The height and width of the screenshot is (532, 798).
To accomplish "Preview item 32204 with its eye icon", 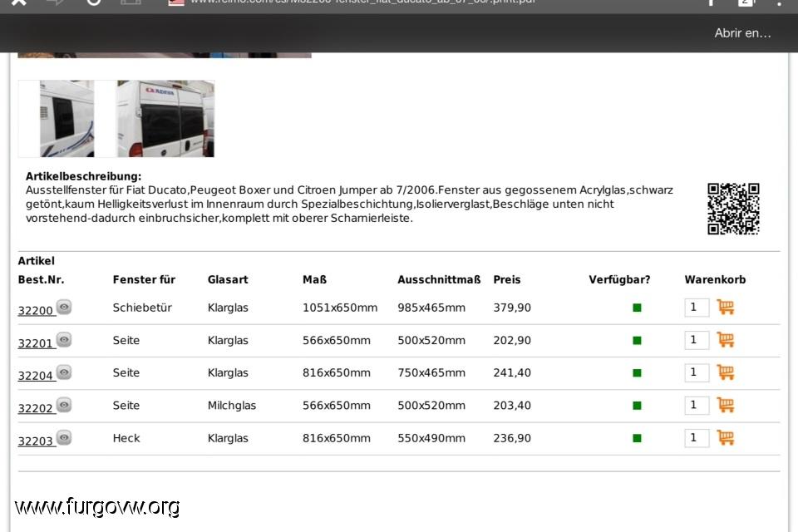I will point(64,372).
